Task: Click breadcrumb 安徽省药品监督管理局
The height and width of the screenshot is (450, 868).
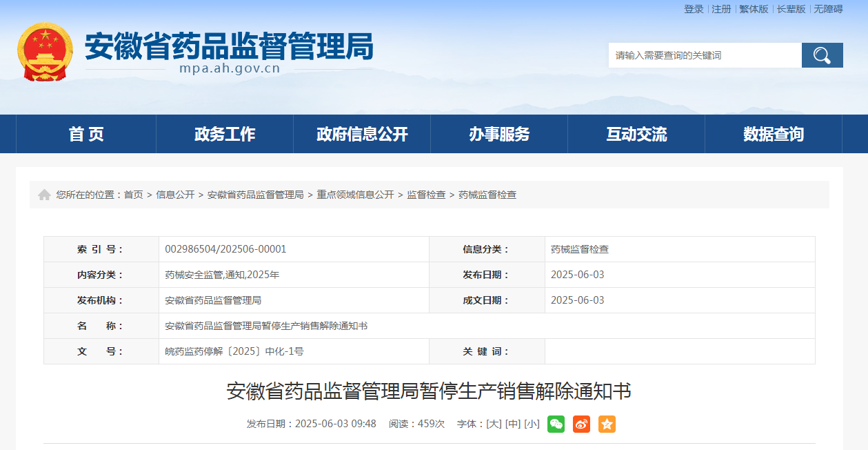Action: point(256,195)
